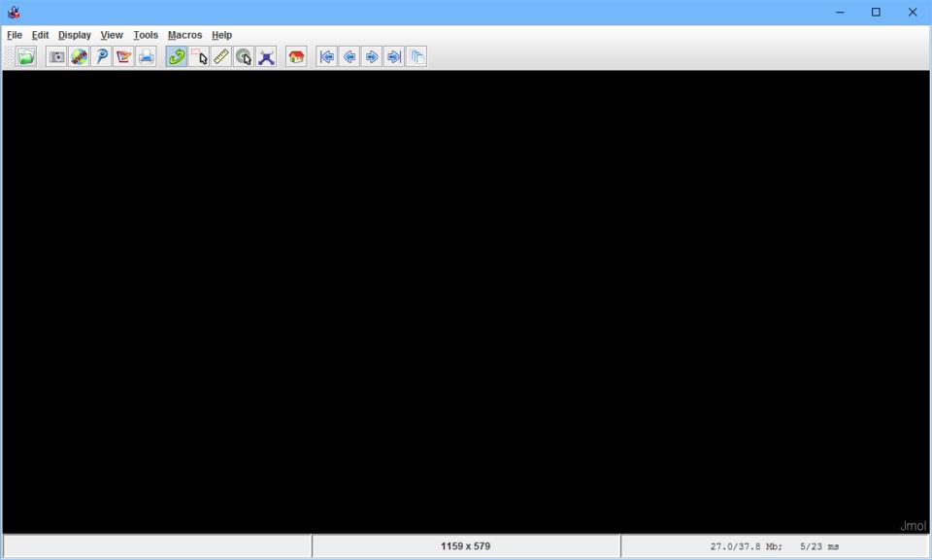This screenshot has width=932, height=560.
Task: Click the show all frames icon
Action: coord(416,57)
